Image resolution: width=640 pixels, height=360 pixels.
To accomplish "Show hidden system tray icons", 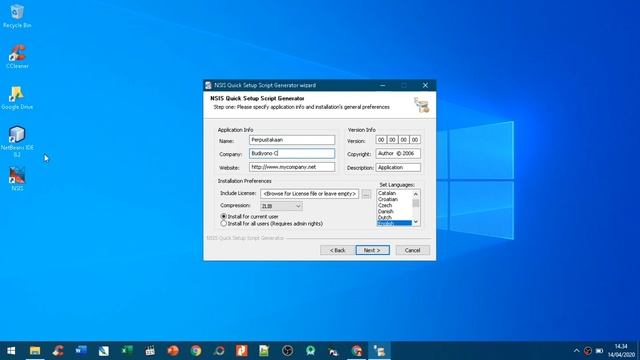I will coord(576,351).
